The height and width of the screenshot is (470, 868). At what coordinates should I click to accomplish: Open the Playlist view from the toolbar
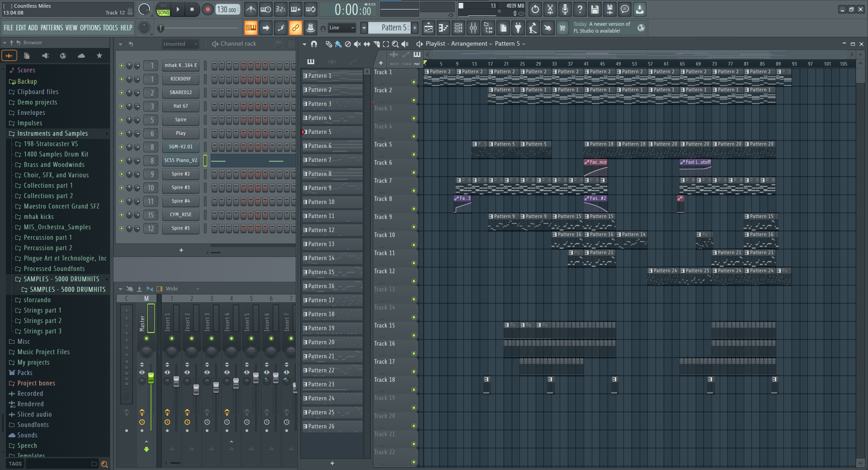point(428,28)
